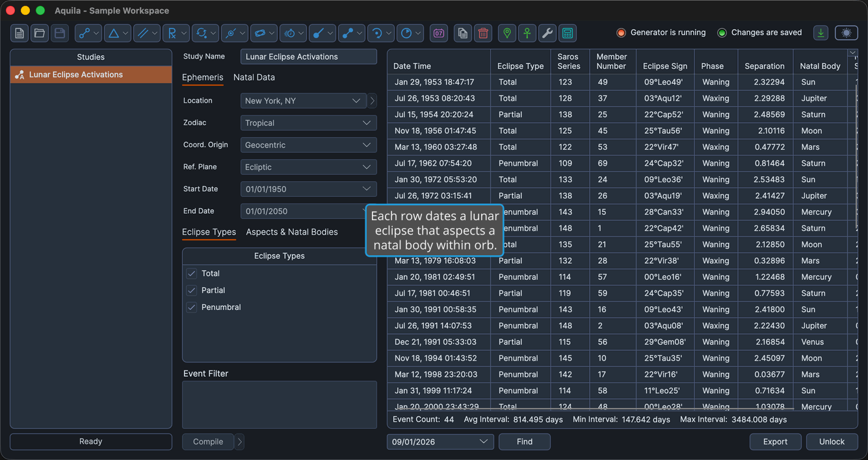Expand the arrow next to the Location dropdown

click(x=373, y=101)
